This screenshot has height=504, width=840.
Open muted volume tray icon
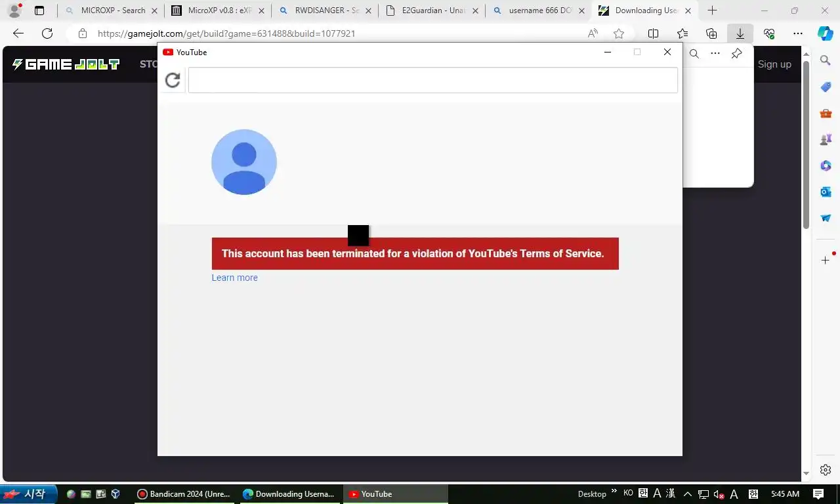719,494
